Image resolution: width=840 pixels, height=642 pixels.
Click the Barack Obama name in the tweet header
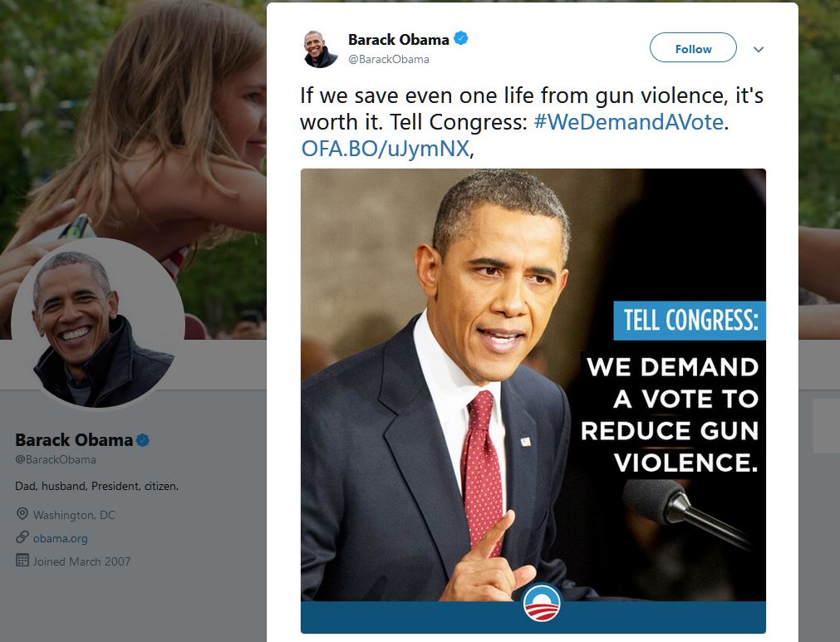tap(398, 40)
